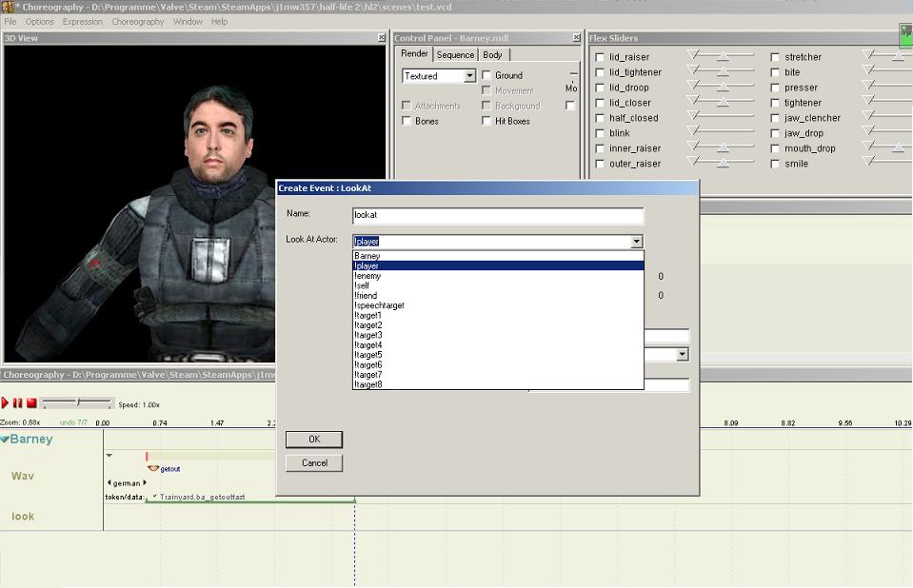Collapse the Barney actor triangle
The height and width of the screenshot is (588, 913).
click(x=5, y=439)
